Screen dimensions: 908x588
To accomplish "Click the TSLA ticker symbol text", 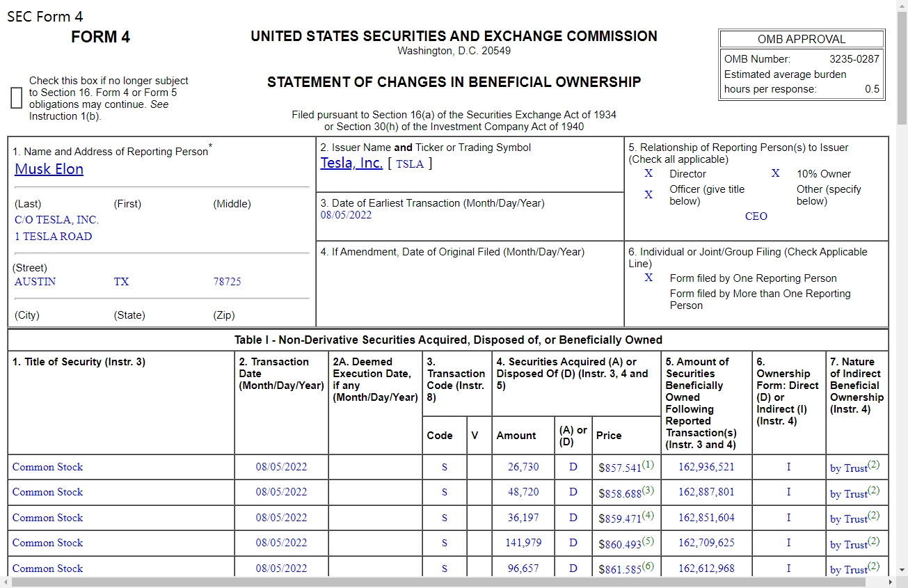I will (x=410, y=164).
